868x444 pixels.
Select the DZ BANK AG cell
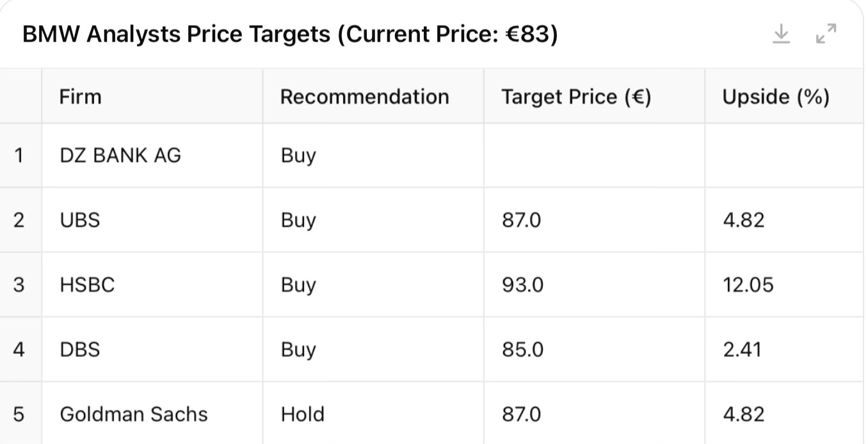tap(120, 155)
